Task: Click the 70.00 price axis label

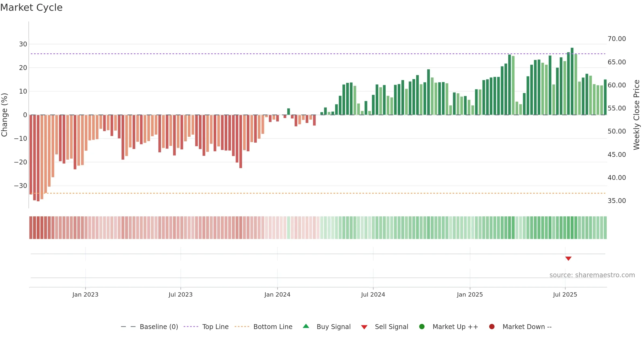Action: tap(617, 39)
